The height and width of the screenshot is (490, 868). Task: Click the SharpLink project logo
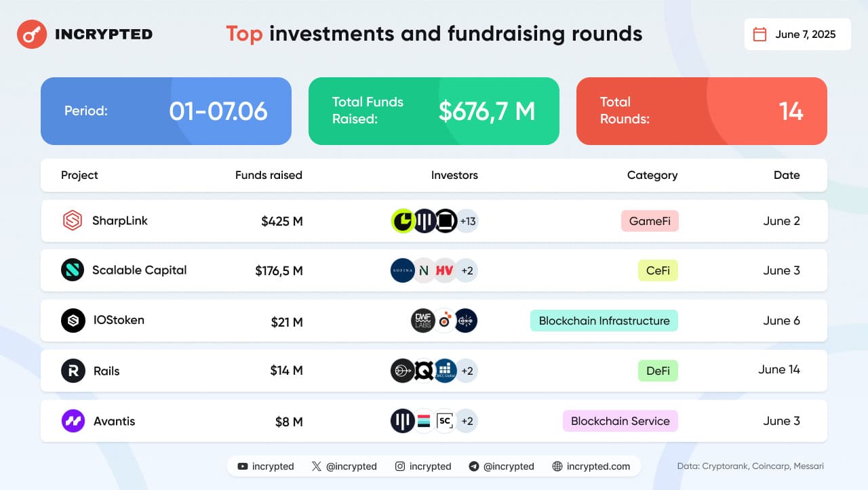tap(73, 221)
